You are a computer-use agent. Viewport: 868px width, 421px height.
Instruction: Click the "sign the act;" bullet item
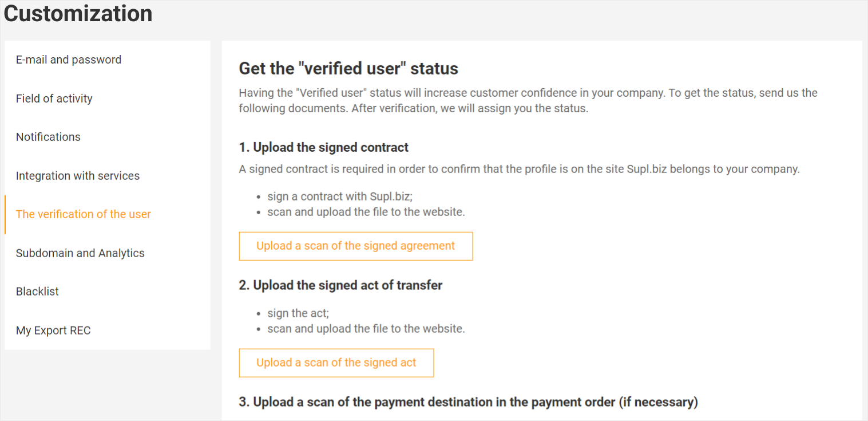click(298, 313)
